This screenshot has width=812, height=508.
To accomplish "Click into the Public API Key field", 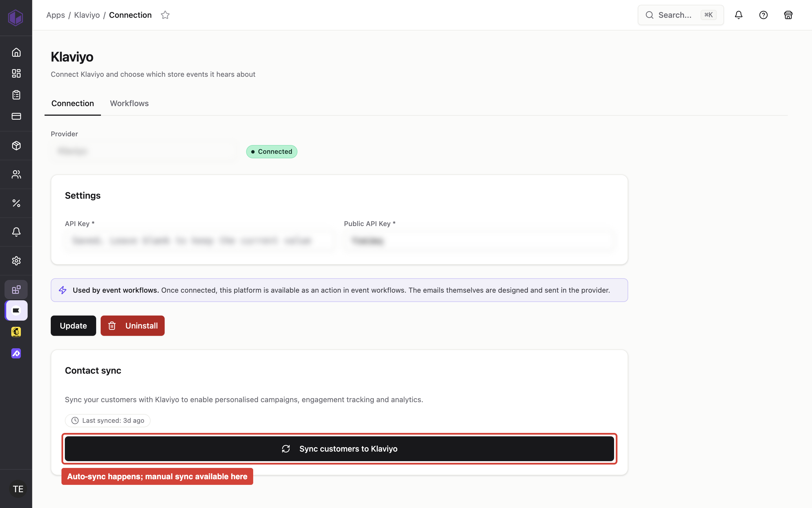I will point(480,240).
